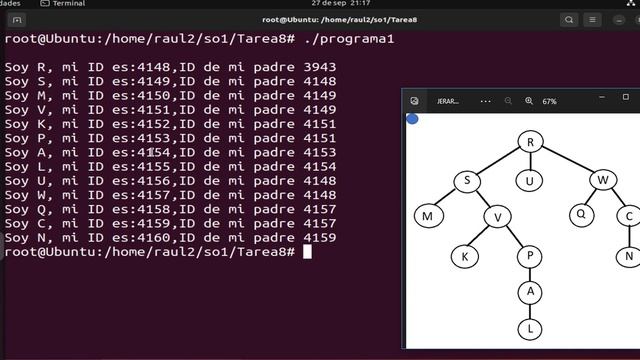Zoom in on the image viewer
Screen dimensions: 640x360
click(x=529, y=101)
